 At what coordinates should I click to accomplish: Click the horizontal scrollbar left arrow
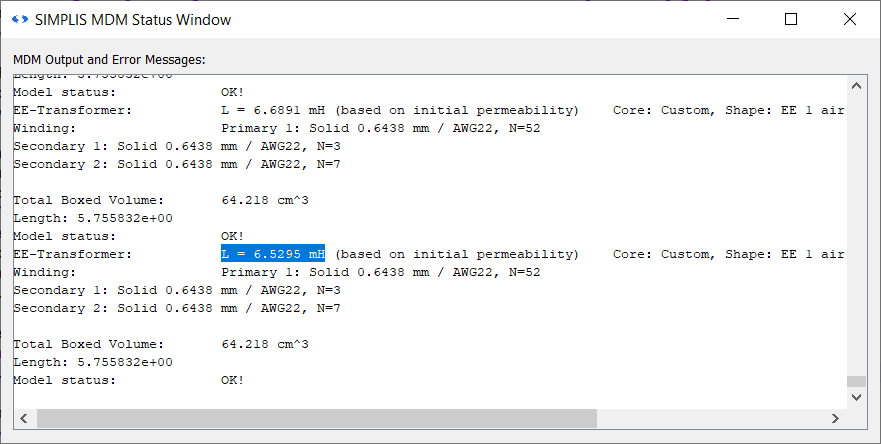tap(22, 418)
